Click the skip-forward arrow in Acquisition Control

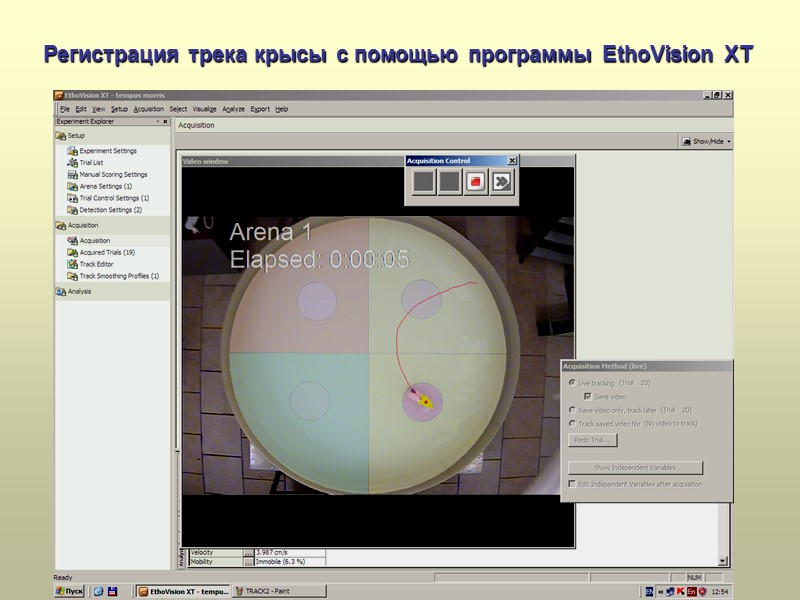coord(503,181)
